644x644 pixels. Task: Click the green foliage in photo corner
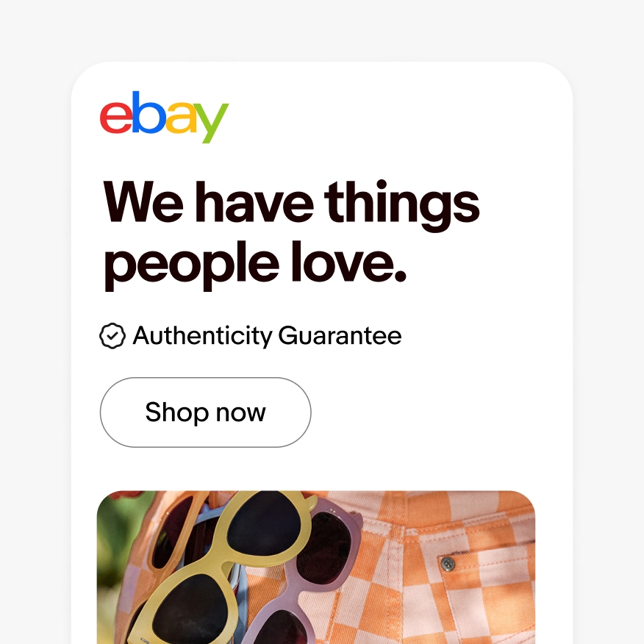tap(112, 534)
